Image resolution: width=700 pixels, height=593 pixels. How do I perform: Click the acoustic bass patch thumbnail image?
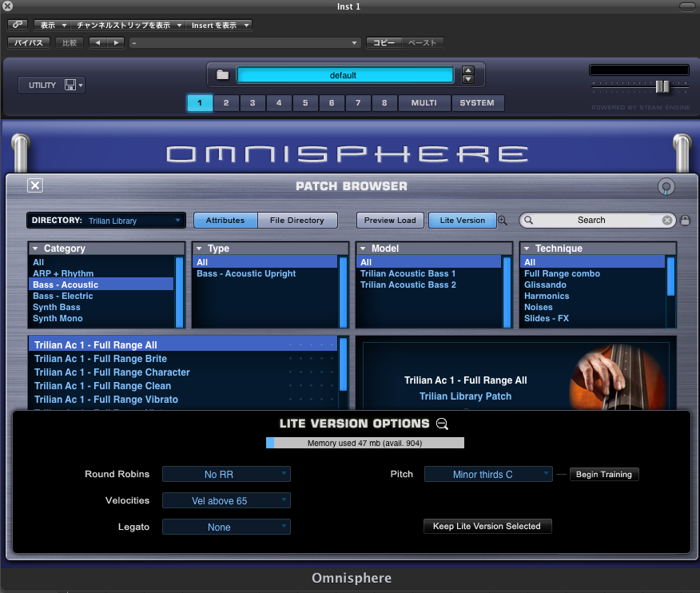click(x=619, y=377)
